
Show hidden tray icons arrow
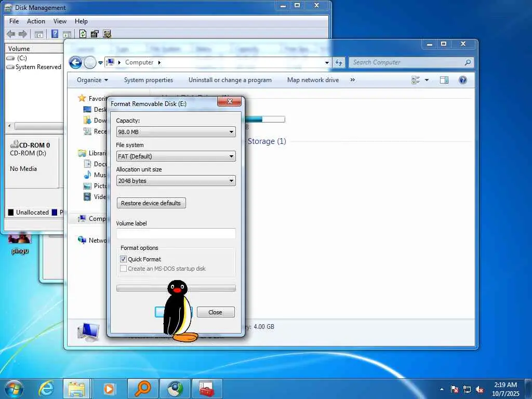coord(442,390)
